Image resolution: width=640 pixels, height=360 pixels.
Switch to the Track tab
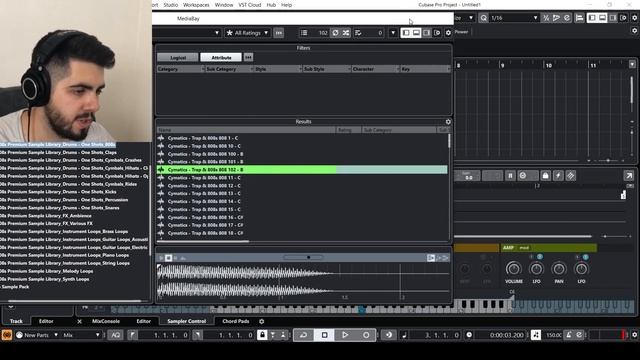(x=16, y=321)
